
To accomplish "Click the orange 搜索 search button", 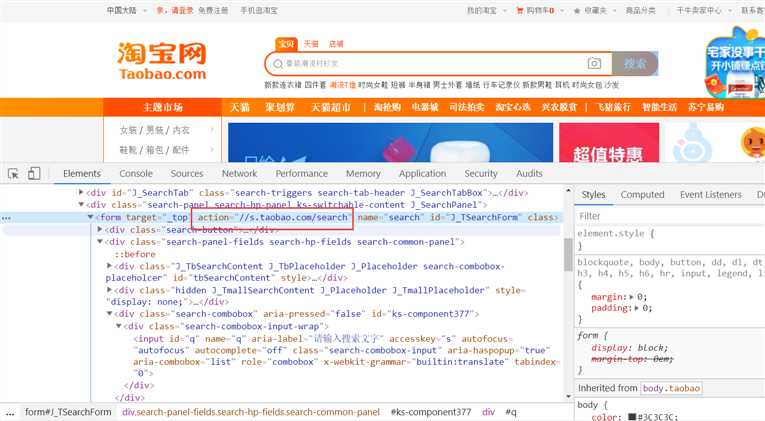I will point(635,63).
